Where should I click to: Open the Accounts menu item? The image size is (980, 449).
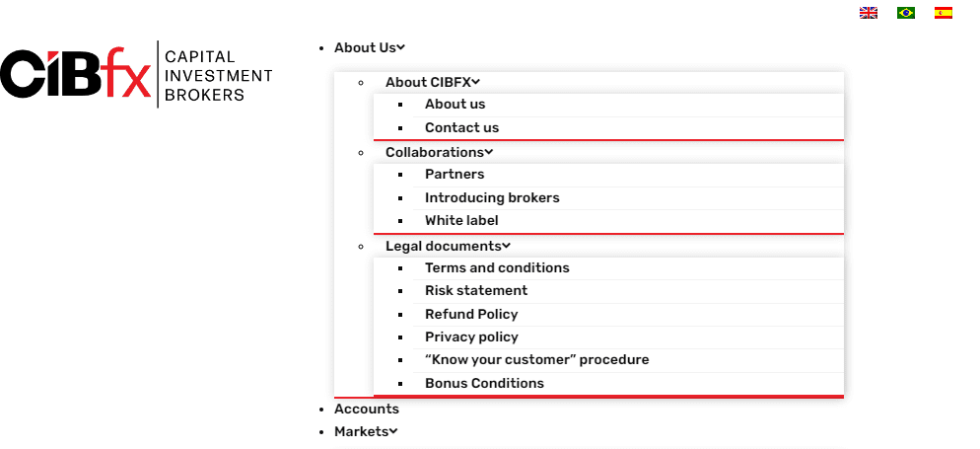(x=367, y=409)
